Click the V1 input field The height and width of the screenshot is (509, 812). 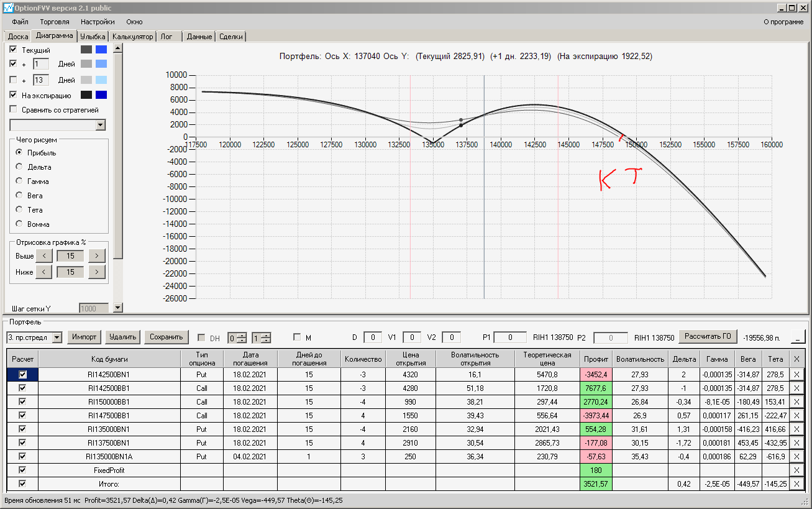tap(412, 337)
